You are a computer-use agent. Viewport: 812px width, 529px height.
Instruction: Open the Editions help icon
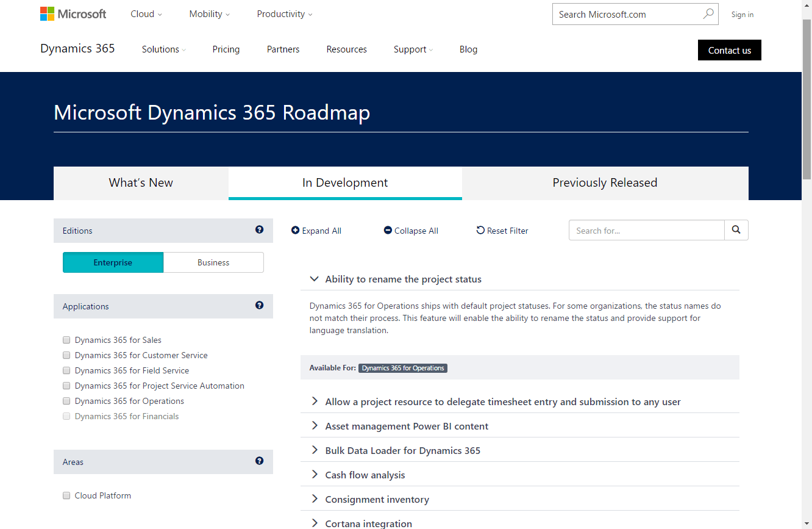(259, 230)
